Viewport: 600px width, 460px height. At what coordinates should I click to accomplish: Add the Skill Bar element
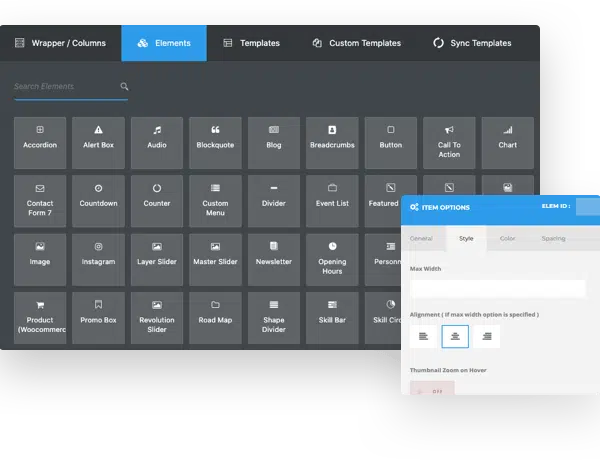point(332,316)
